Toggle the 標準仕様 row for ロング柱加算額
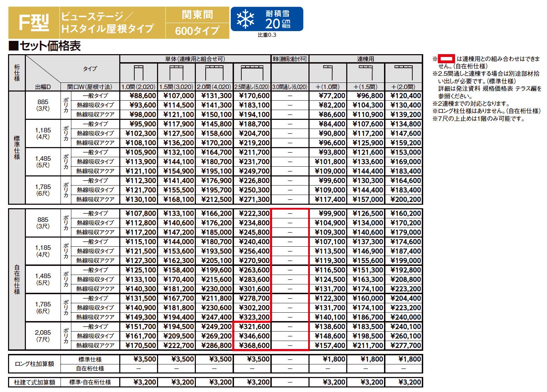Screen dimensions: 547x392 [x=90, y=358]
